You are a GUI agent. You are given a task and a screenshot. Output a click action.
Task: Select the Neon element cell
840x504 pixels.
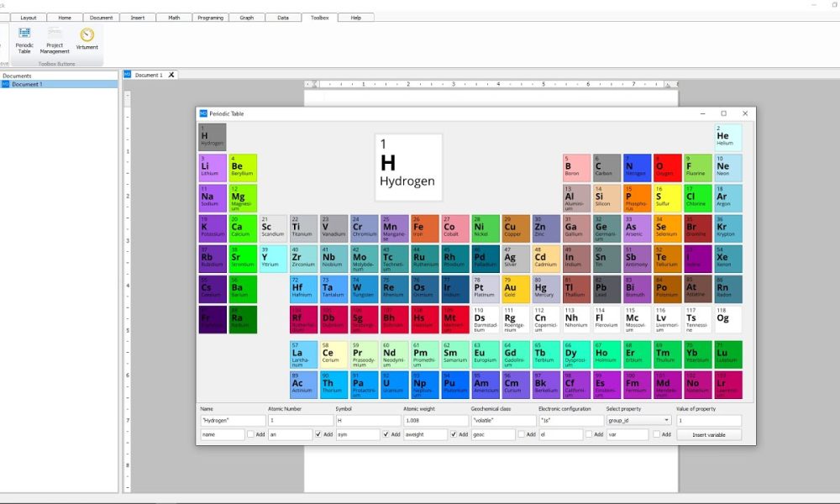click(728, 168)
